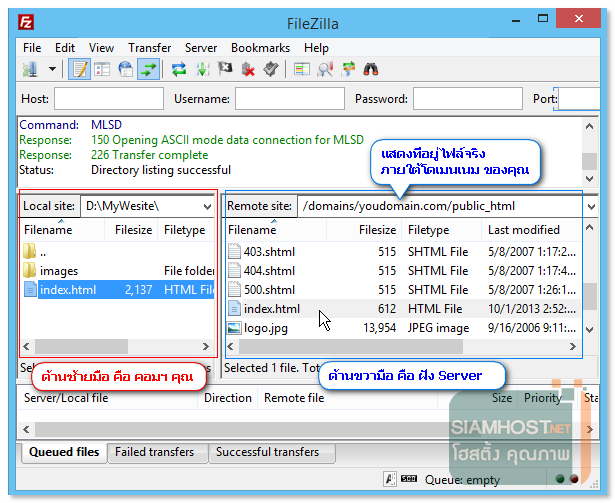This screenshot has width=615, height=503.
Task: Click the disconnect from server icon
Action: (248, 69)
